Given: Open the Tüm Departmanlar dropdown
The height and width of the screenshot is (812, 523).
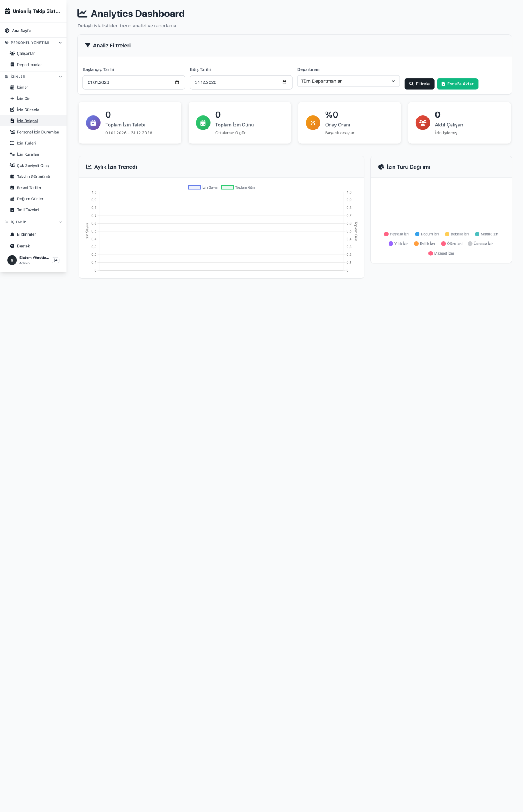Looking at the screenshot, I should [x=348, y=81].
